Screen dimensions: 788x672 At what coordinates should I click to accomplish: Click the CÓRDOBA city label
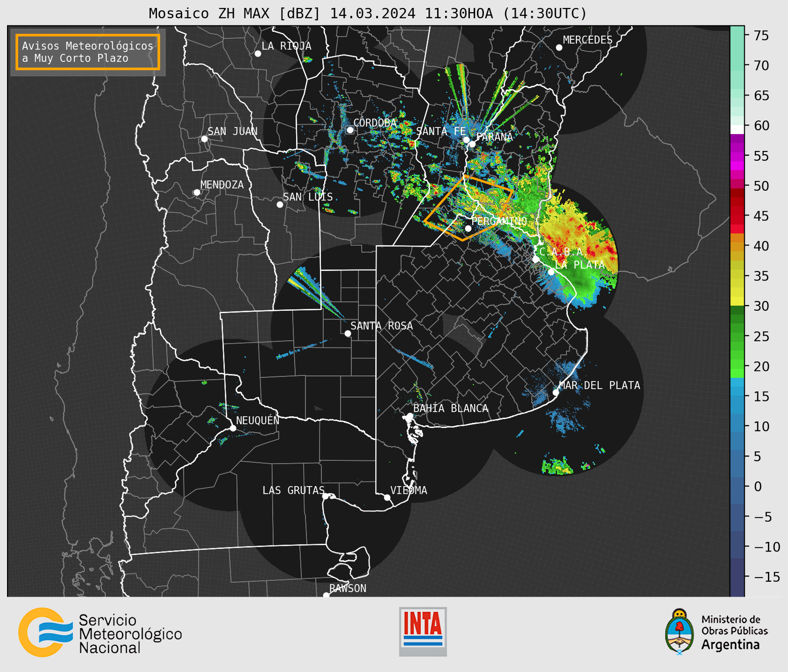[375, 123]
